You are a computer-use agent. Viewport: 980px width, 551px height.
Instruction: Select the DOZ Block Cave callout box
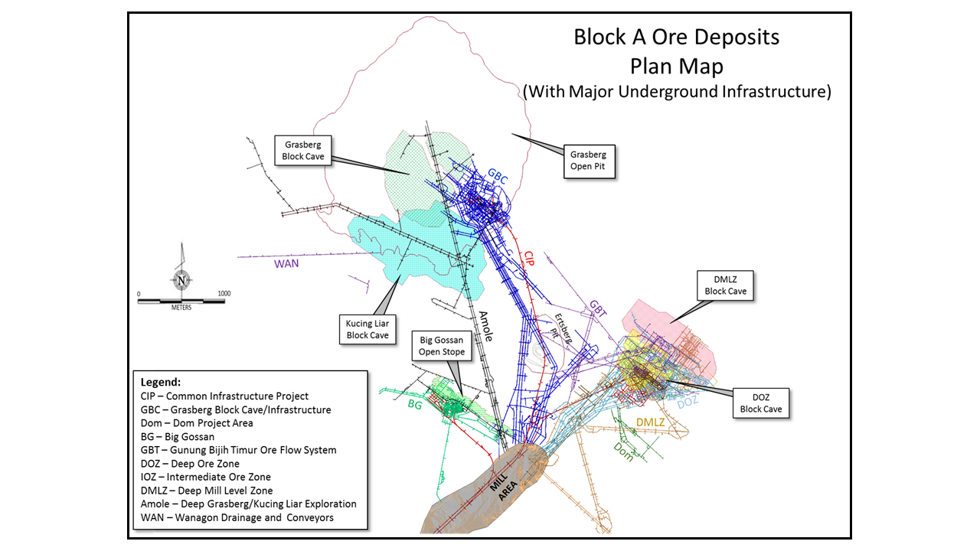coord(761,403)
